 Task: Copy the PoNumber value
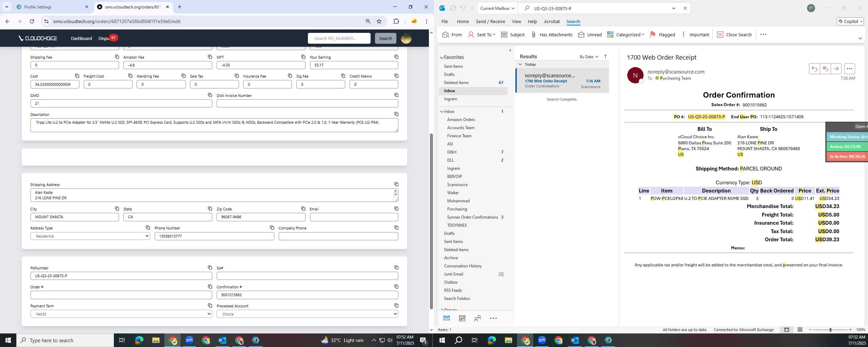tap(210, 267)
